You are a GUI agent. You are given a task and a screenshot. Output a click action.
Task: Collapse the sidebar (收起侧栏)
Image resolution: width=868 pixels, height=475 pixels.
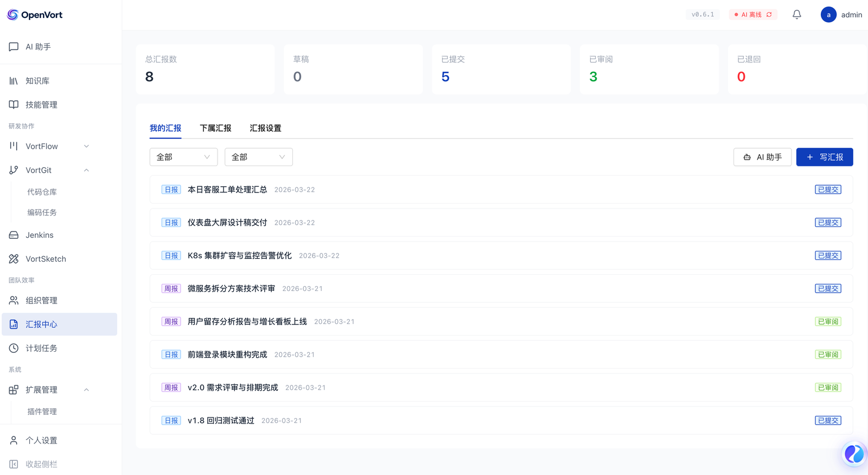click(41, 464)
